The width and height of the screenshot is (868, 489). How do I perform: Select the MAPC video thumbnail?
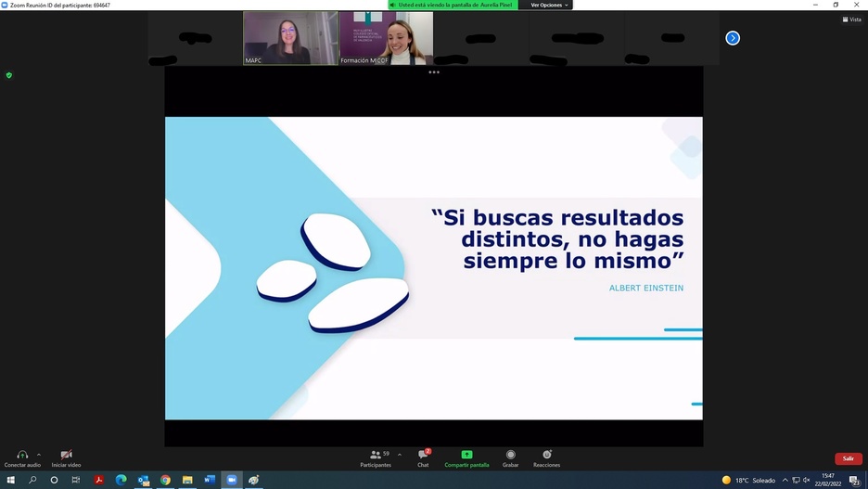click(290, 38)
